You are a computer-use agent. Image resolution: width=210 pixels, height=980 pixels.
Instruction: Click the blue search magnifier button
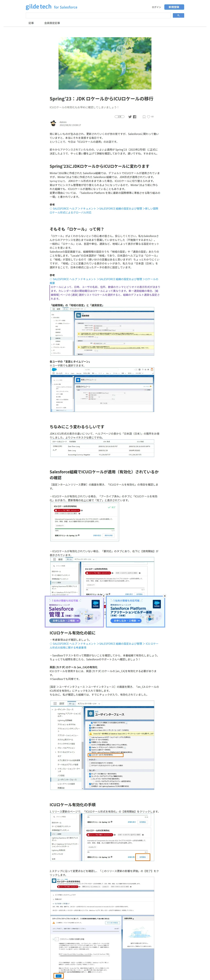click(178, 16)
